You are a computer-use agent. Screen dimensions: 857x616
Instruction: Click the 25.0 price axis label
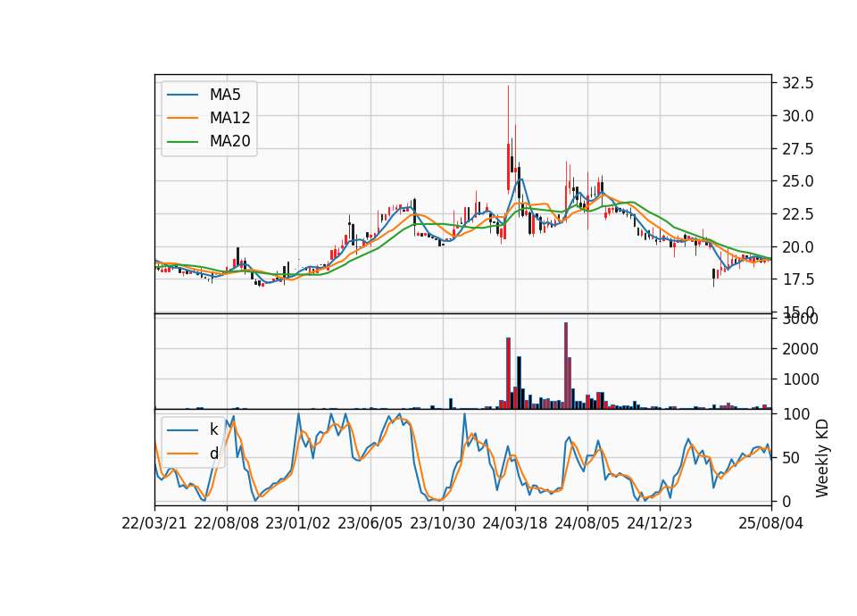click(798, 181)
